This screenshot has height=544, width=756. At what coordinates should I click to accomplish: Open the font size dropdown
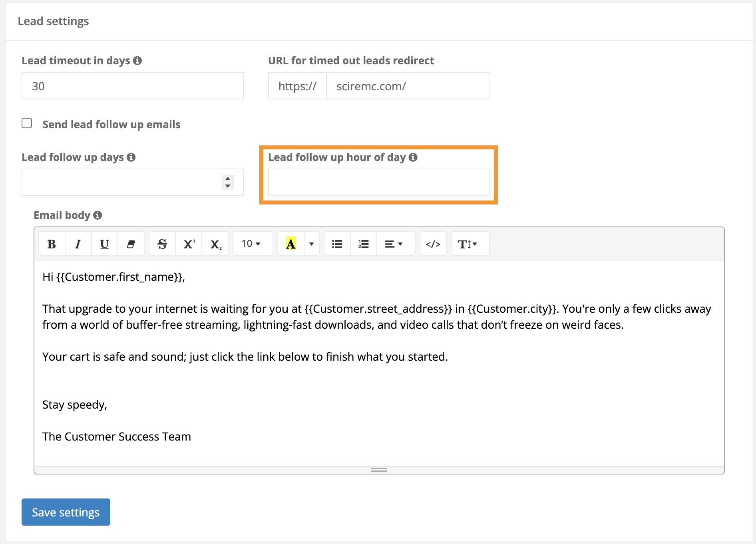pyautogui.click(x=252, y=243)
